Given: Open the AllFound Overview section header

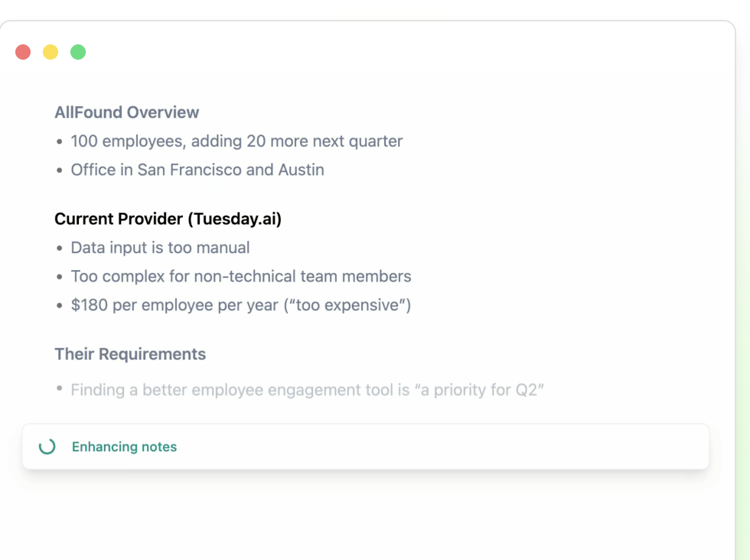Looking at the screenshot, I should pos(126,112).
